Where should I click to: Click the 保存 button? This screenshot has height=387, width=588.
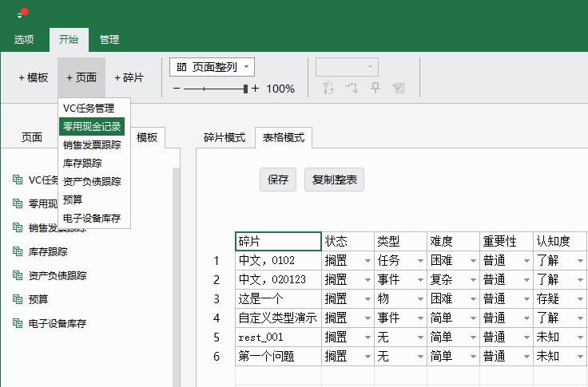[x=278, y=180]
